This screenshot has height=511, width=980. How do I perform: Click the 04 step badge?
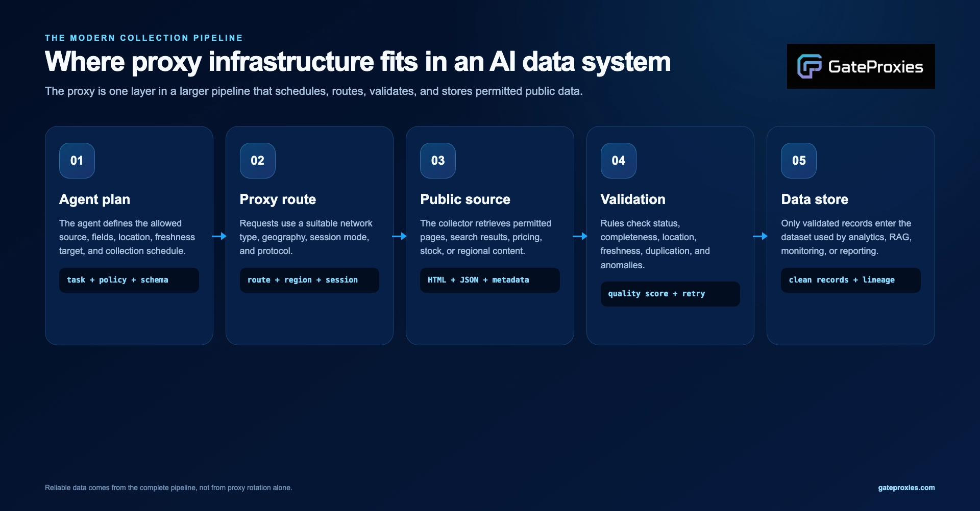click(x=619, y=161)
